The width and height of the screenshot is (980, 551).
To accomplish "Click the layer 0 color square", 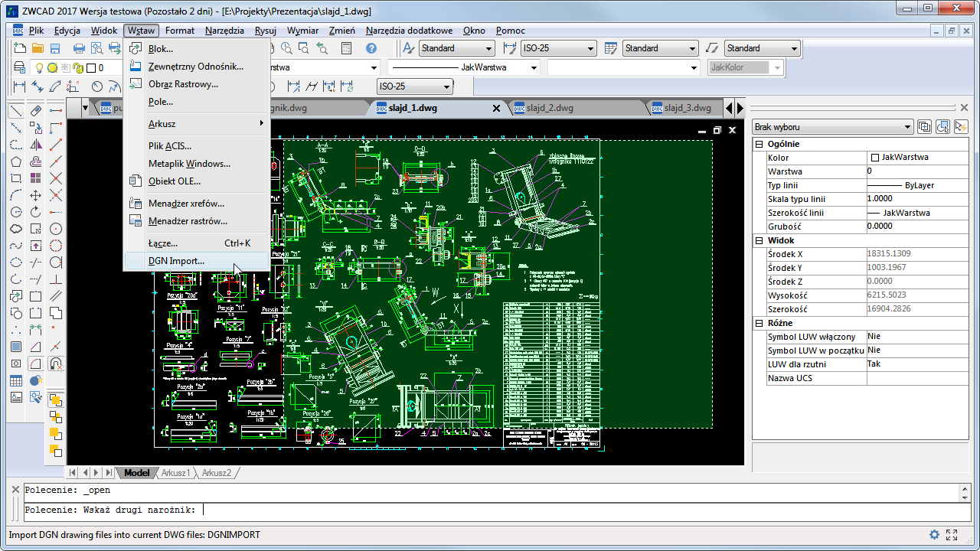I will pyautogui.click(x=91, y=67).
